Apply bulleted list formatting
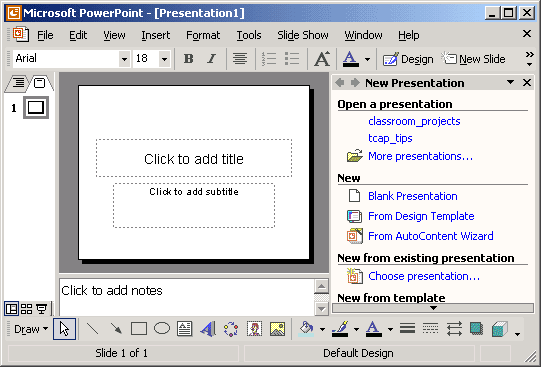The image size is (541, 367). (292, 59)
